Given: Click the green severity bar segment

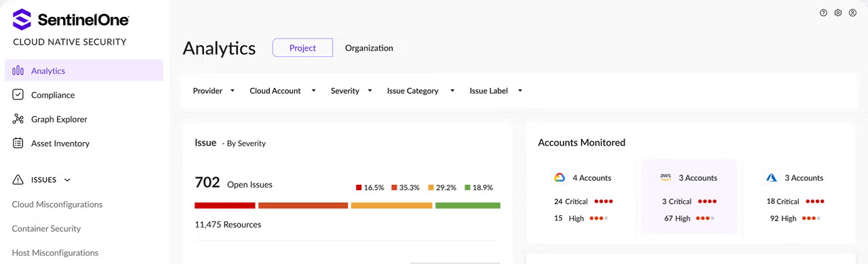Looking at the screenshot, I should click(468, 205).
